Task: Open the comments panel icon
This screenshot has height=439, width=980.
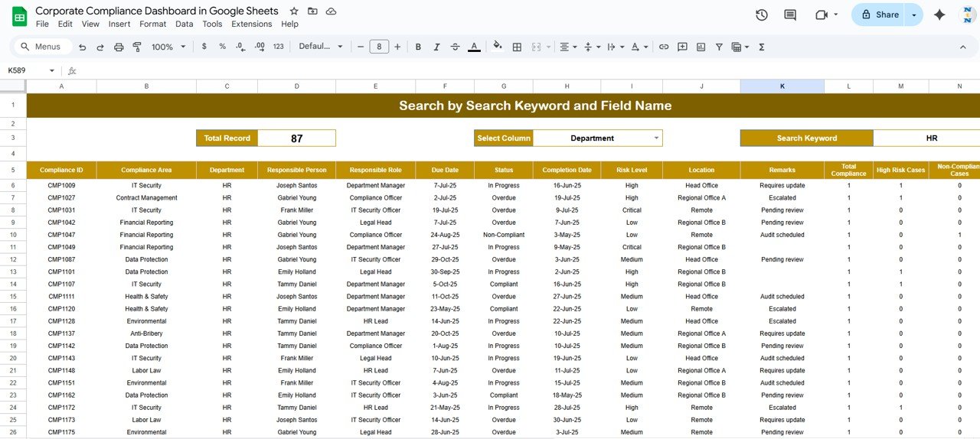Action: 790,15
